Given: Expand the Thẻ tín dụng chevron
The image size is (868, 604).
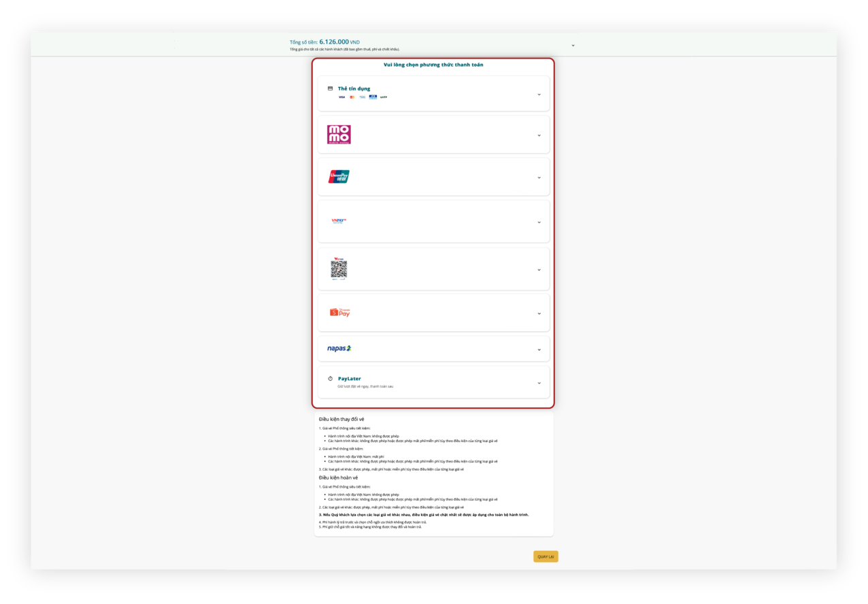Looking at the screenshot, I should [x=539, y=95].
